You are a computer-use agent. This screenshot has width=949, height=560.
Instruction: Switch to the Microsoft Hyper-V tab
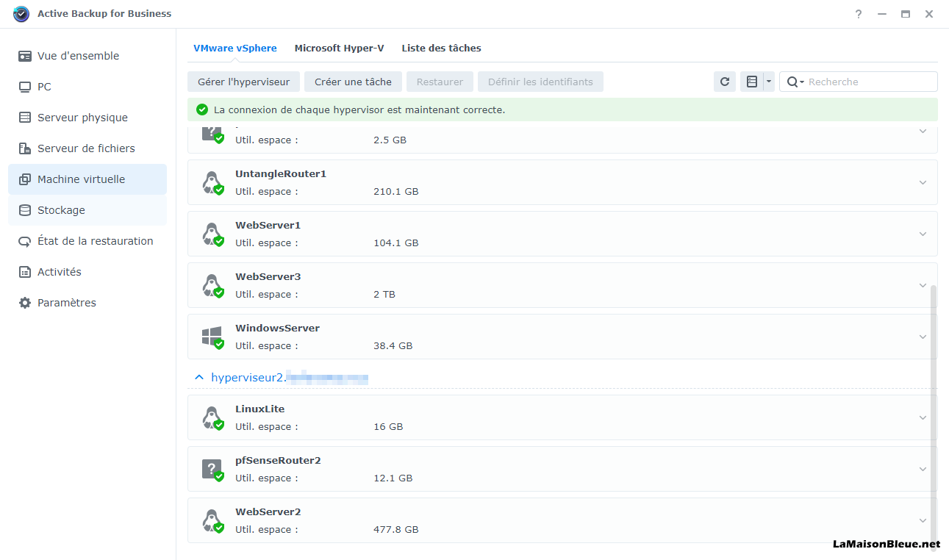tap(339, 48)
